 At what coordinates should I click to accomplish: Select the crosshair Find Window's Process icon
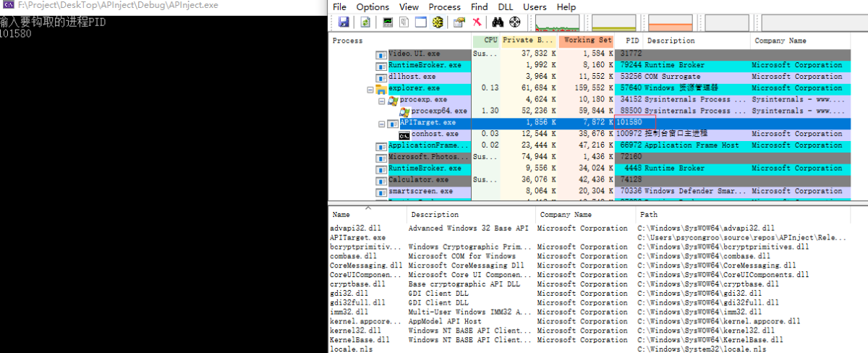click(515, 22)
